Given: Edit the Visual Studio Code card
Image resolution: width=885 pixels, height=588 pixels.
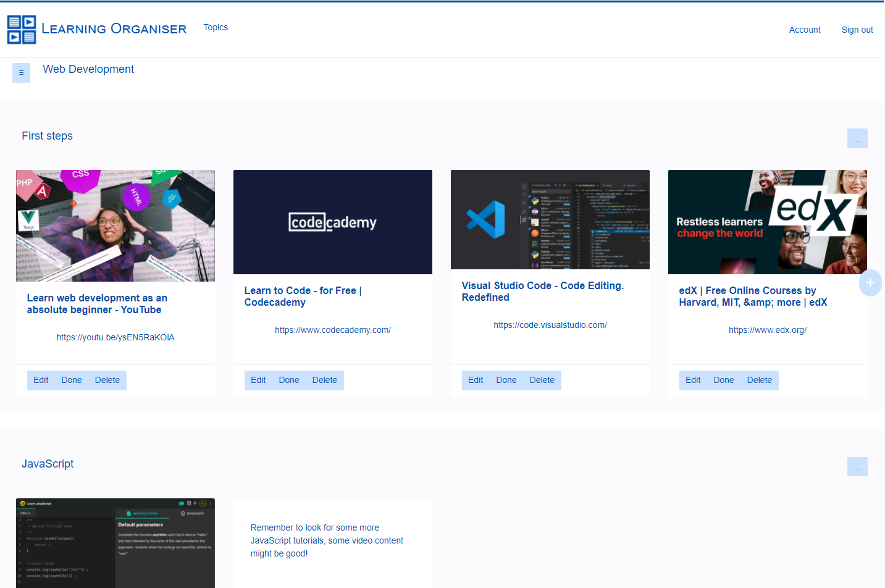Looking at the screenshot, I should (x=476, y=380).
